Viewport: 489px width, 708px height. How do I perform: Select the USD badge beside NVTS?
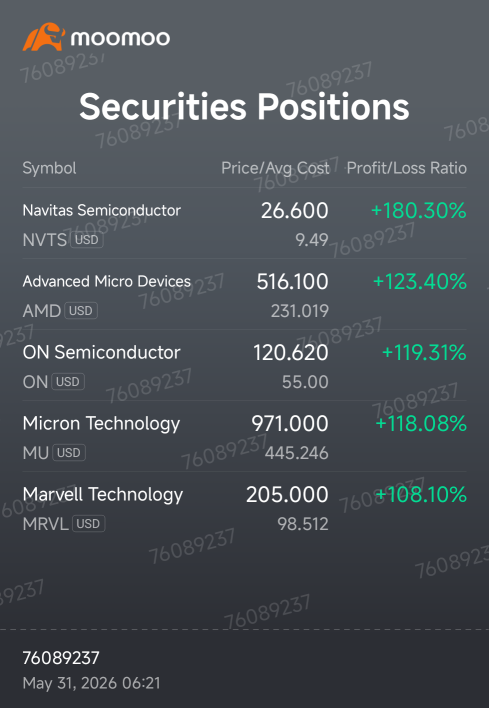click(x=87, y=239)
